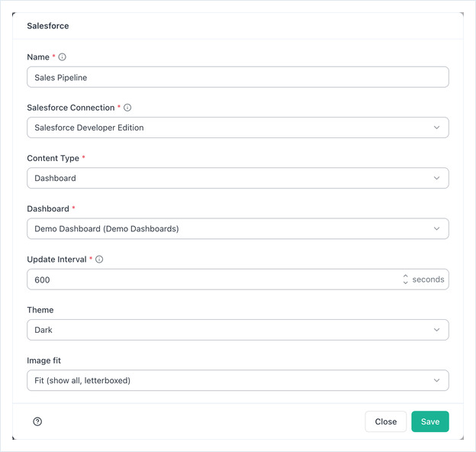Click the Close button
The width and height of the screenshot is (476, 452).
[385, 421]
